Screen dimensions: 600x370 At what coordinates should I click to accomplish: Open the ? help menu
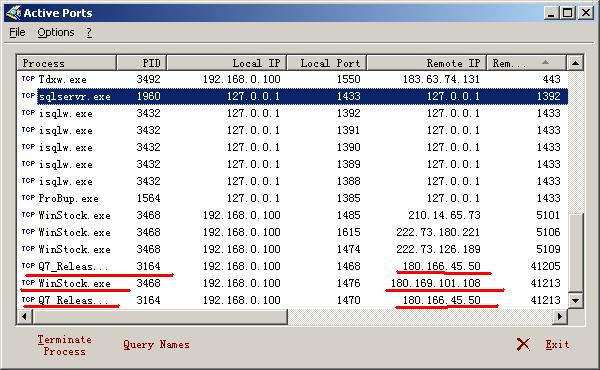89,33
